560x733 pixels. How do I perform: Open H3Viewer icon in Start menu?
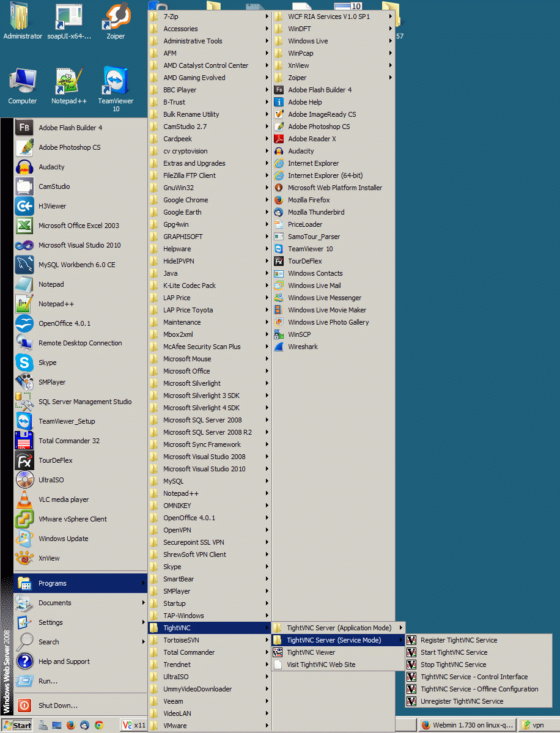click(x=24, y=206)
